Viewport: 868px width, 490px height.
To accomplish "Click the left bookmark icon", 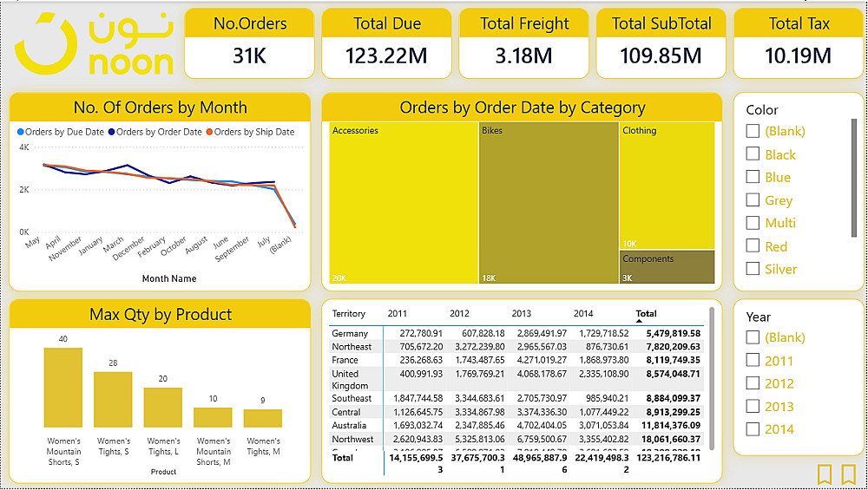I will point(825,474).
